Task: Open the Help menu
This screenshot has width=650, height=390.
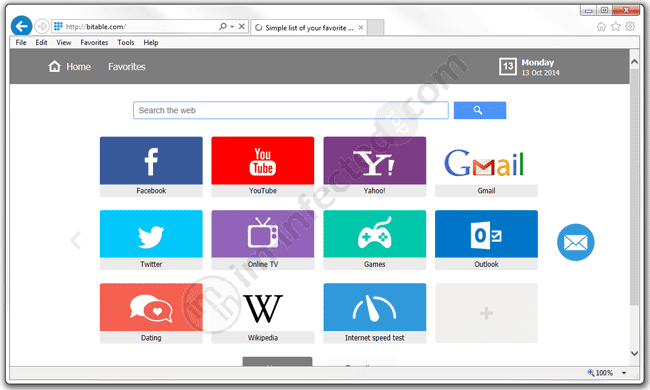Action: pos(151,42)
